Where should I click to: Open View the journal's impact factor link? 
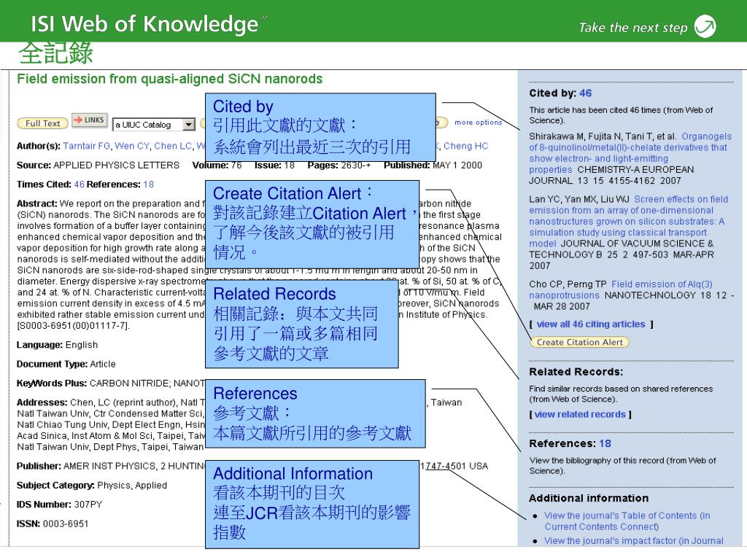pyautogui.click(x=634, y=541)
